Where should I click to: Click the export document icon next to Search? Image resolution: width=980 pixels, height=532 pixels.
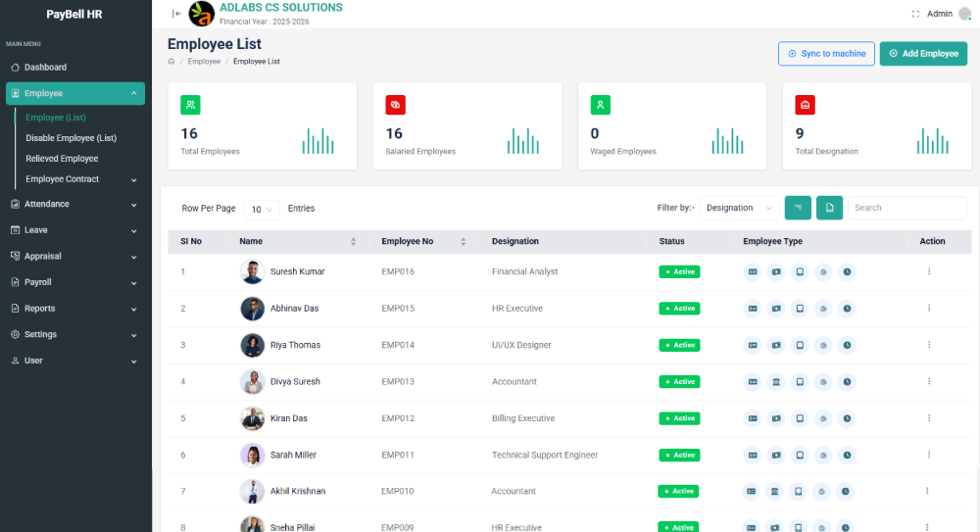(829, 208)
